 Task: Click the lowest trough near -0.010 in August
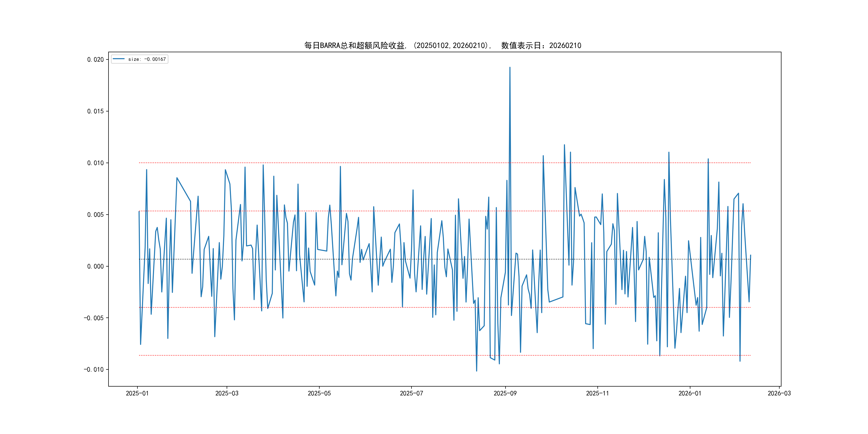(x=476, y=371)
